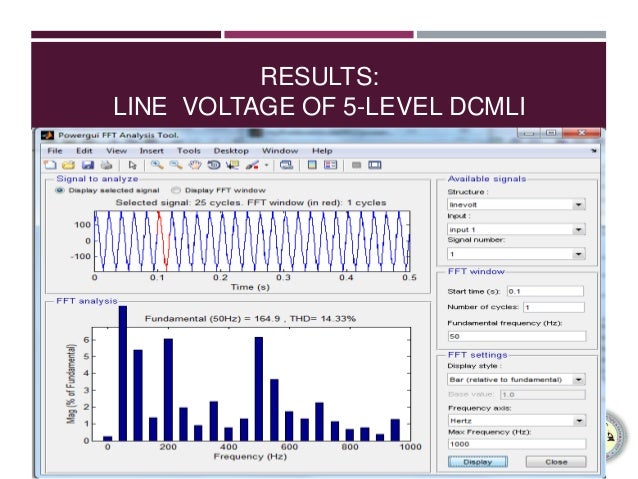
Task: Click the 200 Hz harmonic bar
Action: (x=168, y=389)
